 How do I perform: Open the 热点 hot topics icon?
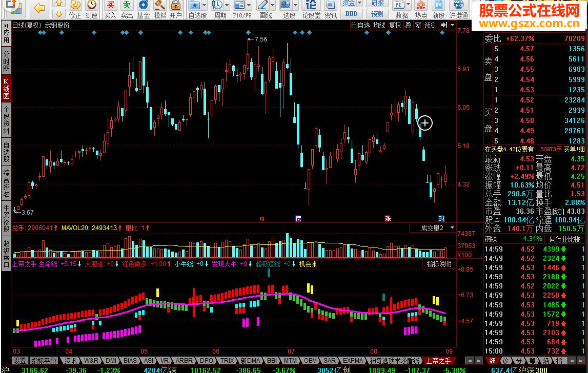point(421,5)
